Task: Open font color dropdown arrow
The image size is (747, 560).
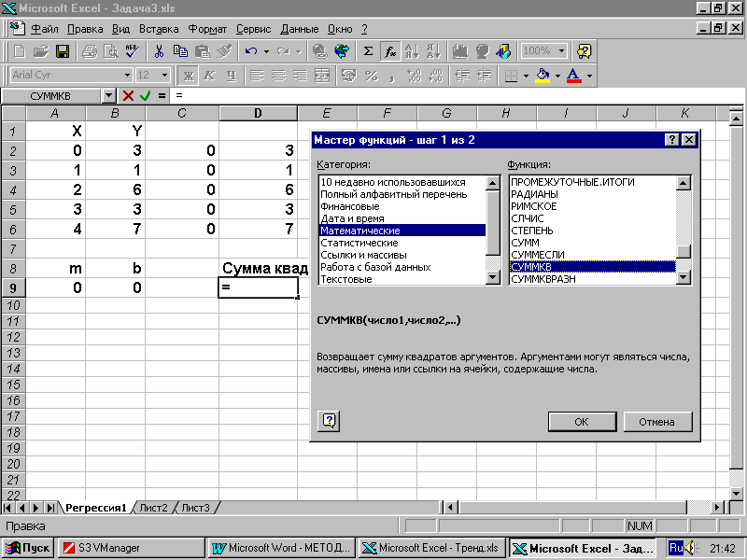Action: coord(590,76)
